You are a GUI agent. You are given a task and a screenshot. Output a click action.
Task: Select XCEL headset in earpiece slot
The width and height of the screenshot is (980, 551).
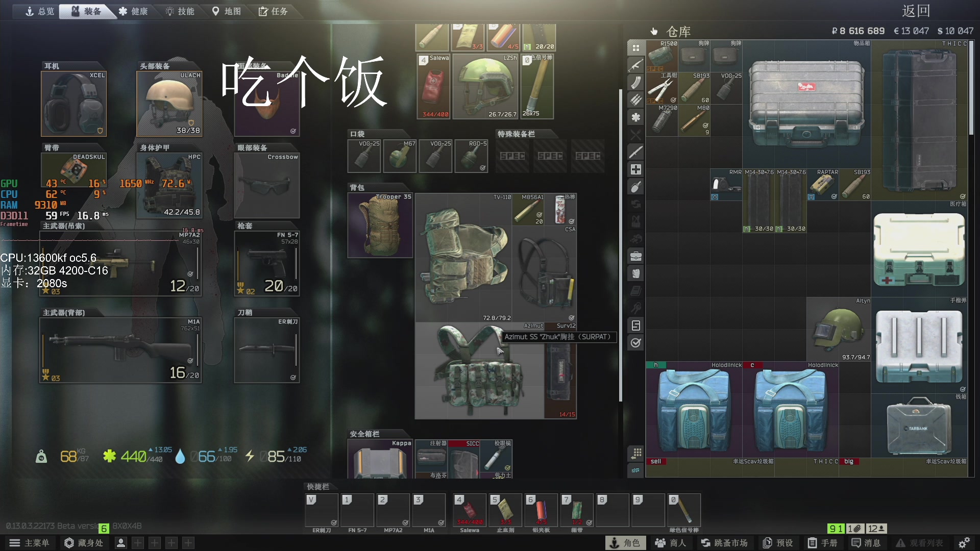(74, 104)
